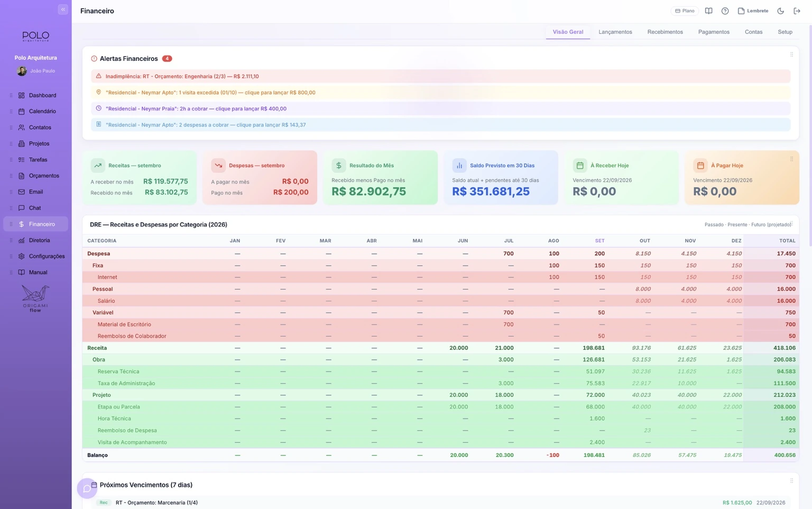This screenshot has height=509, width=812.
Task: Switch to the Lançamentos tab
Action: [615, 32]
